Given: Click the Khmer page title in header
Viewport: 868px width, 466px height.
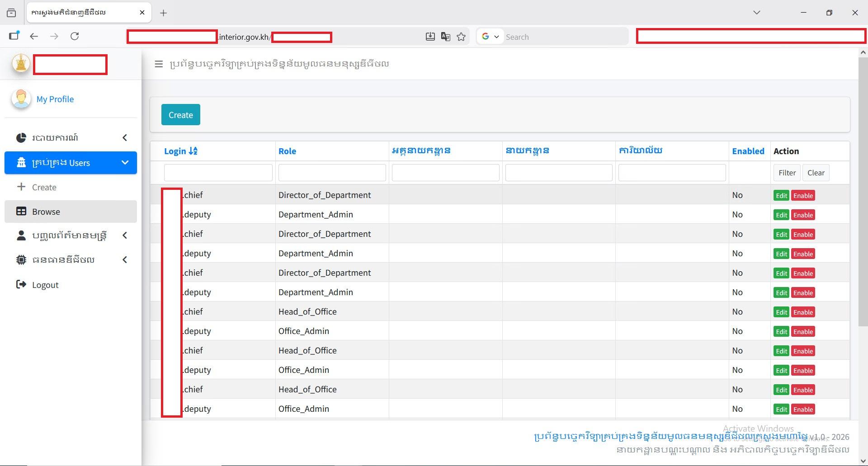Looking at the screenshot, I should (279, 64).
